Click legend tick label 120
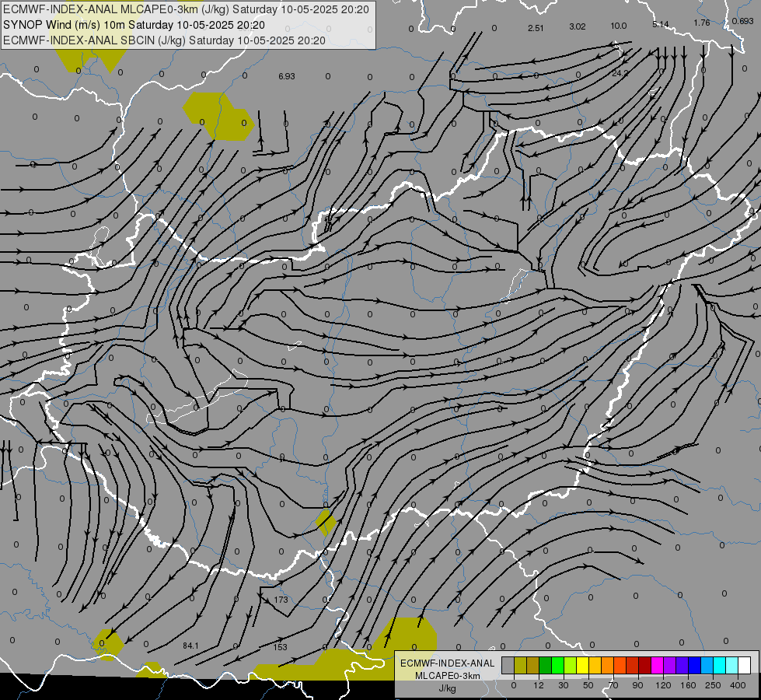Screen dimensions: 761x700 pos(664,685)
